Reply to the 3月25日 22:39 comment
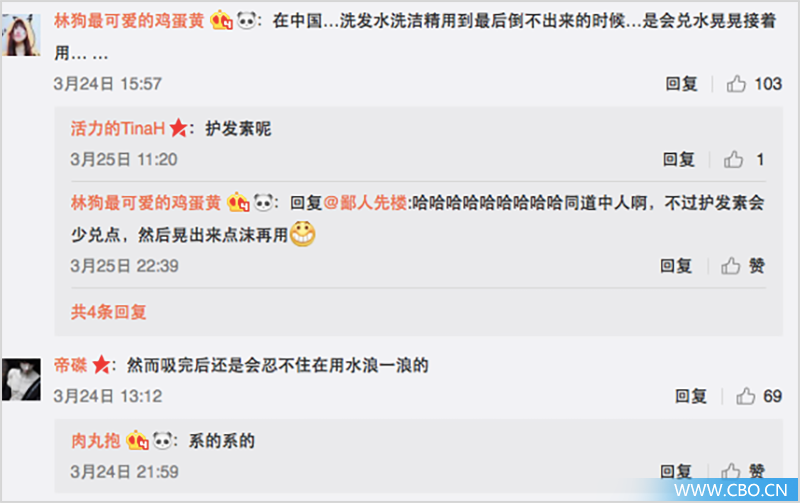Image resolution: width=800 pixels, height=503 pixels. (676, 266)
